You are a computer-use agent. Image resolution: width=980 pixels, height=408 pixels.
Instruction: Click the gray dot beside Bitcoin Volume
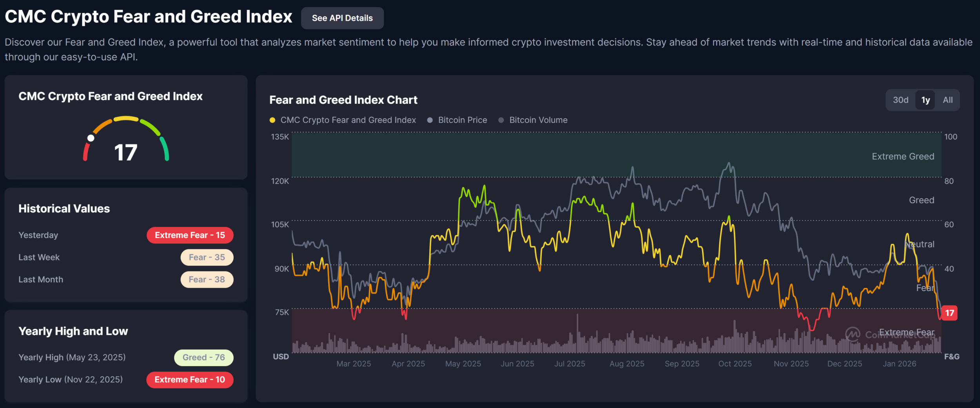[x=501, y=120]
